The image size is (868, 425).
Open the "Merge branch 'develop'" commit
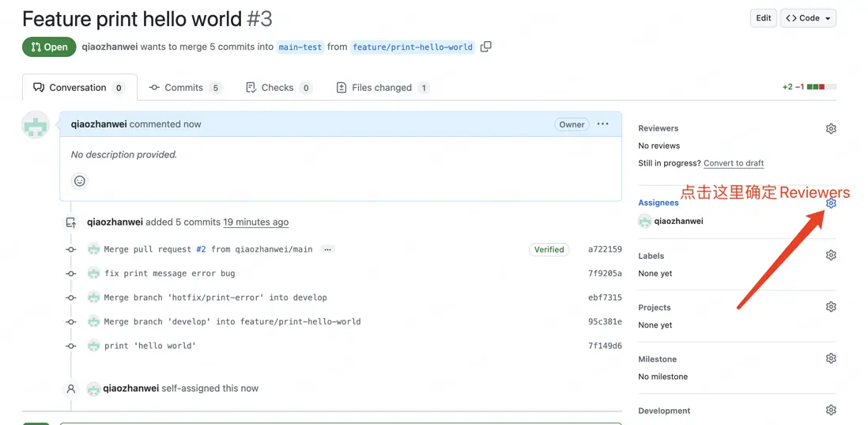[x=232, y=321]
